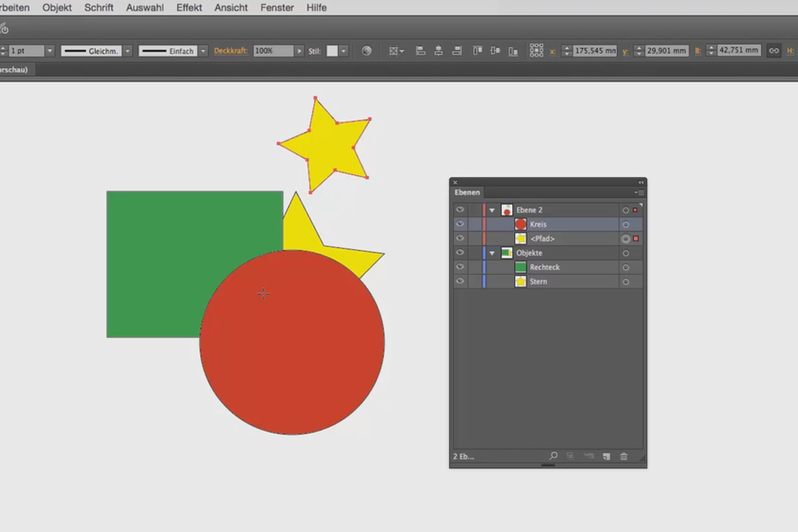Click the width B stepper arrows
The width and height of the screenshot is (798, 532).
pos(711,51)
